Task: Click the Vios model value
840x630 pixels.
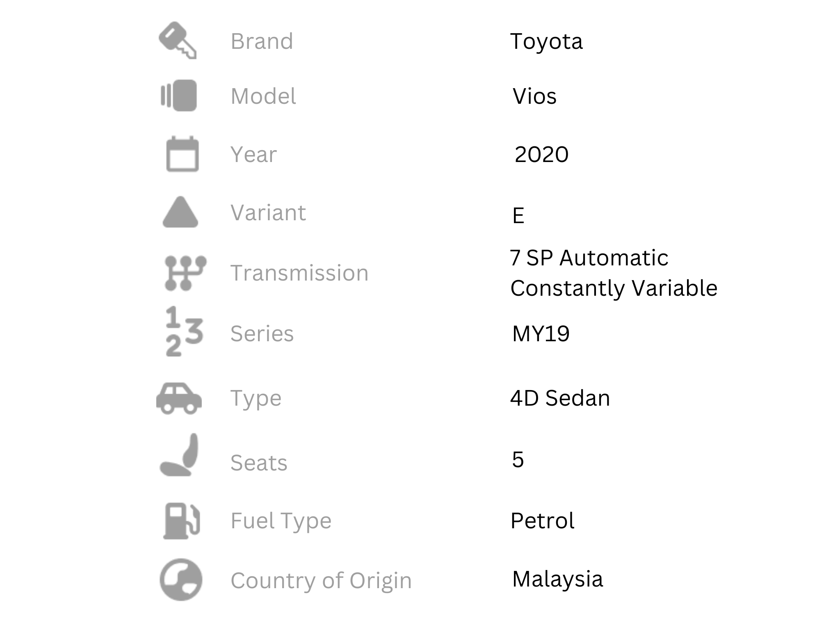Action: [x=534, y=96]
